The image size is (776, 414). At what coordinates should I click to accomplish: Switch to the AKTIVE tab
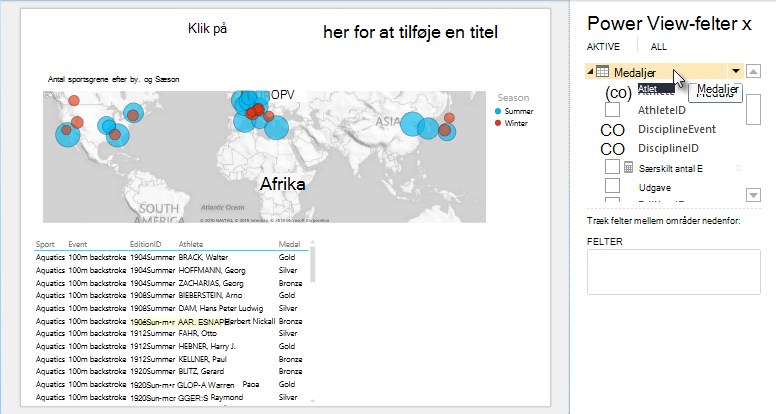[603, 47]
